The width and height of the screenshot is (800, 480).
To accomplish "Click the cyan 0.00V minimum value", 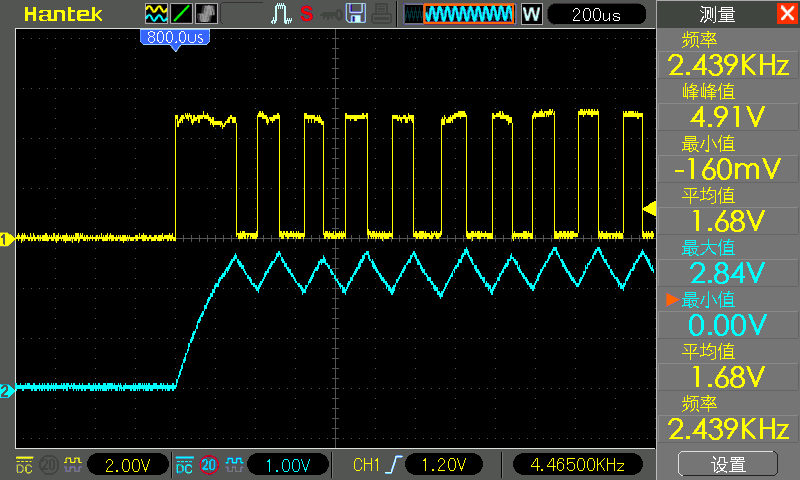I will coord(728,325).
